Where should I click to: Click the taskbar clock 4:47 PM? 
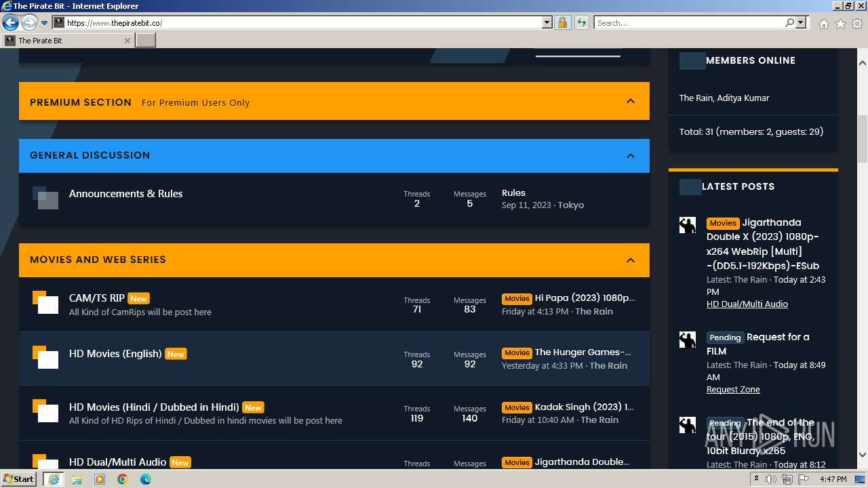pyautogui.click(x=833, y=479)
